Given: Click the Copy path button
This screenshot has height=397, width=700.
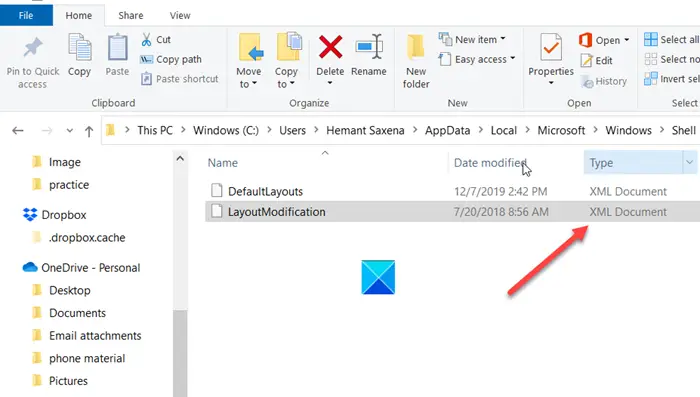Looking at the screenshot, I should tap(171, 59).
